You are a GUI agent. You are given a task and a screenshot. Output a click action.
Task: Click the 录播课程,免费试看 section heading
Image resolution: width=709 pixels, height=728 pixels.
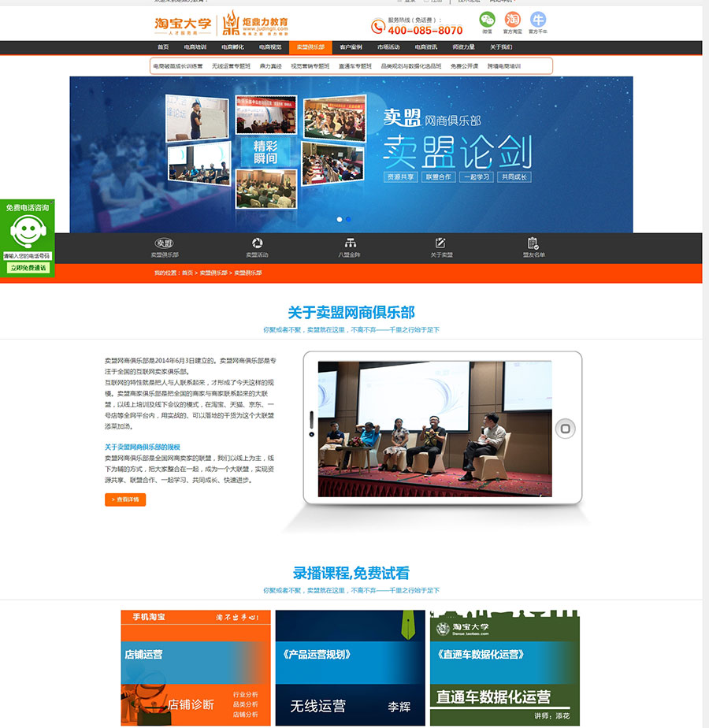(x=351, y=574)
